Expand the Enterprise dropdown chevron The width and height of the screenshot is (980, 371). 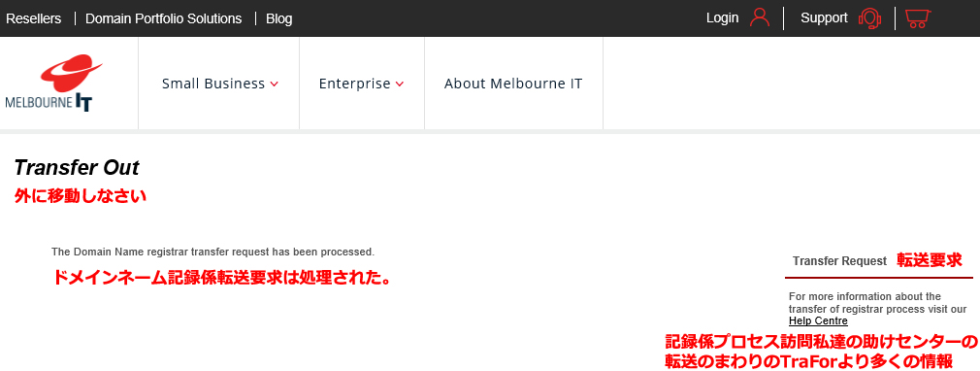[400, 84]
